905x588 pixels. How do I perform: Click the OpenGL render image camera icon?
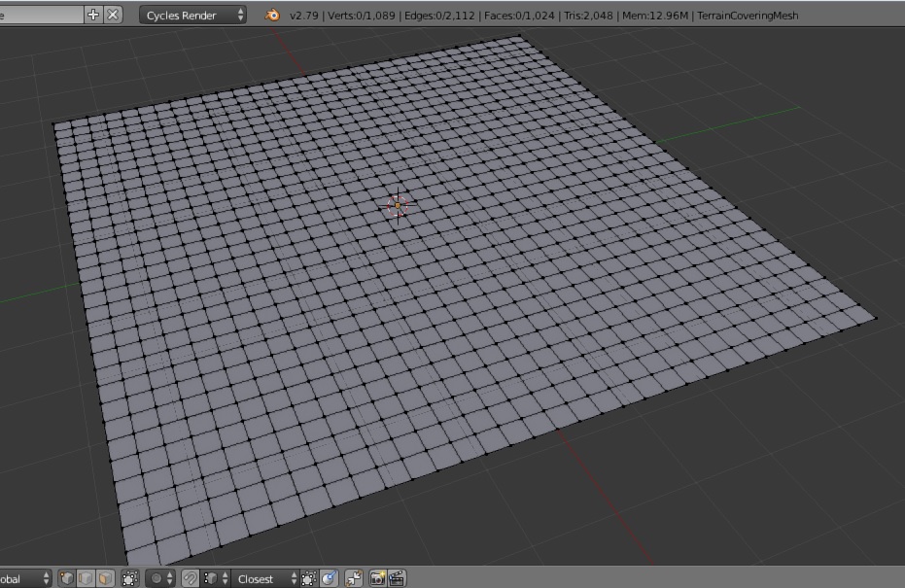(x=378, y=578)
